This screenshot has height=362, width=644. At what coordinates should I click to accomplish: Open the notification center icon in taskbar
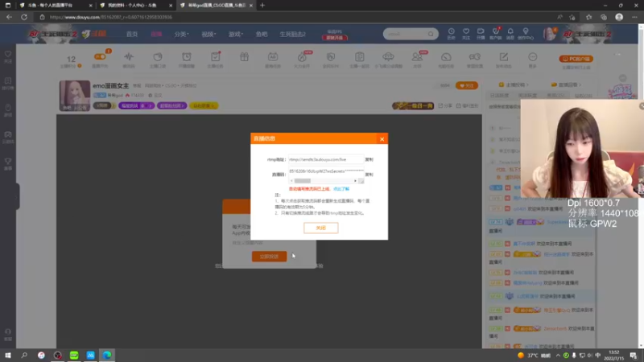click(x=634, y=356)
